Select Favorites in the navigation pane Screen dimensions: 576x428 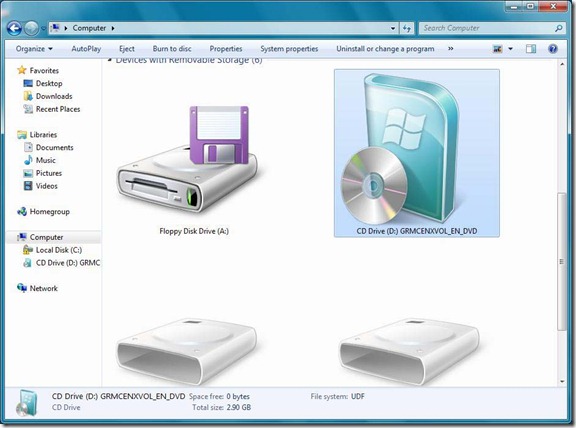pos(44,70)
